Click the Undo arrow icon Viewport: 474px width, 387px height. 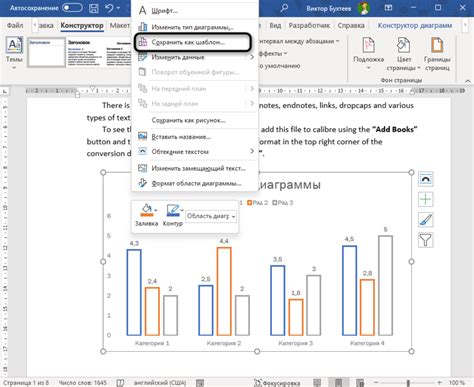point(109,8)
